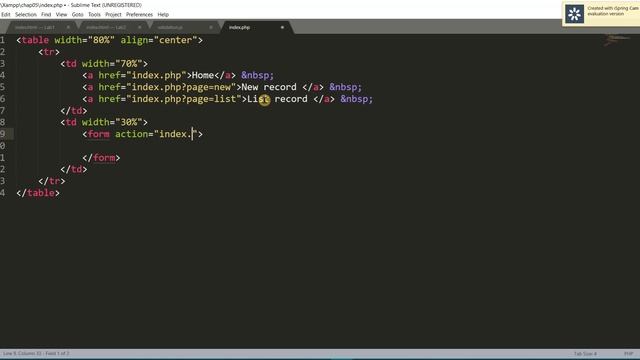Click the width="70%" td on line 3
The width and height of the screenshot is (640, 360).
104,64
